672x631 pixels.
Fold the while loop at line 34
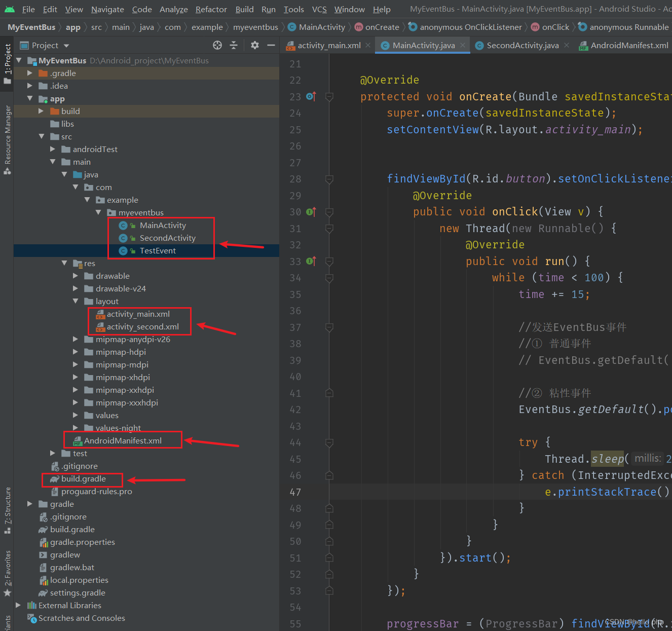click(329, 278)
